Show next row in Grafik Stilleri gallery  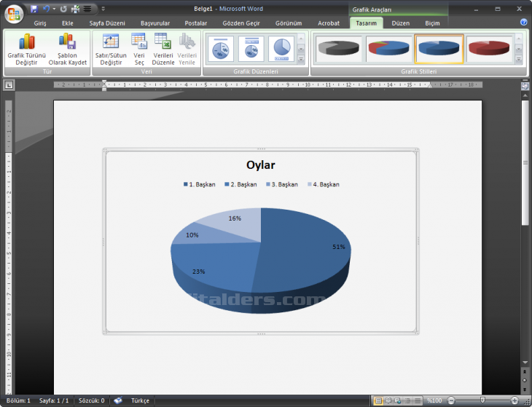pos(519,50)
